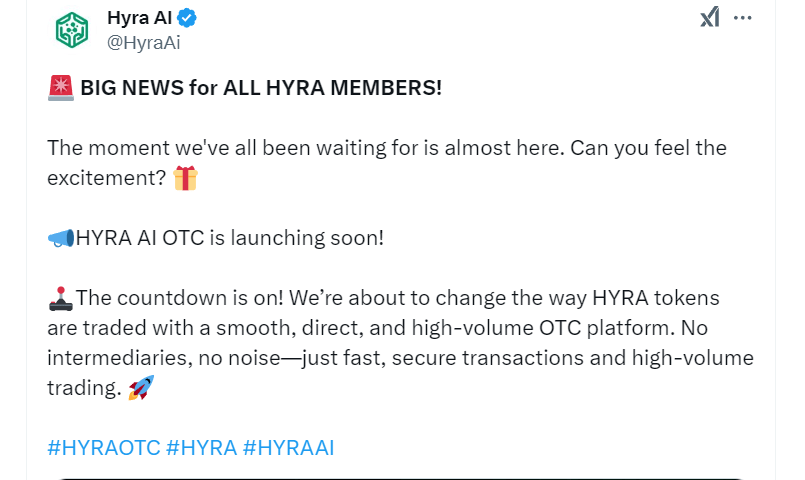This screenshot has width=805, height=480.
Task: Open the Hyra AI profile avatar
Action: [72, 30]
